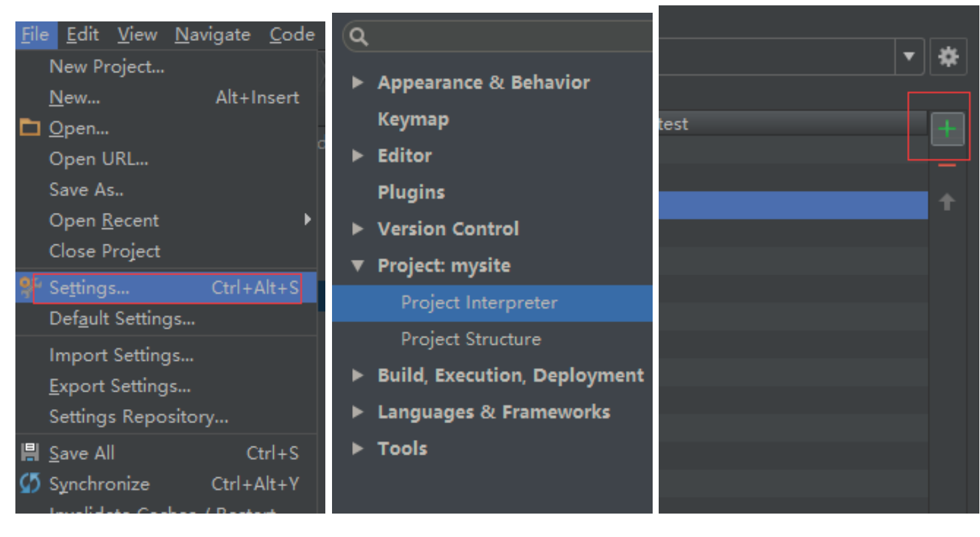980x537 pixels.
Task: Expand Open Recent submenu
Action: click(x=104, y=221)
